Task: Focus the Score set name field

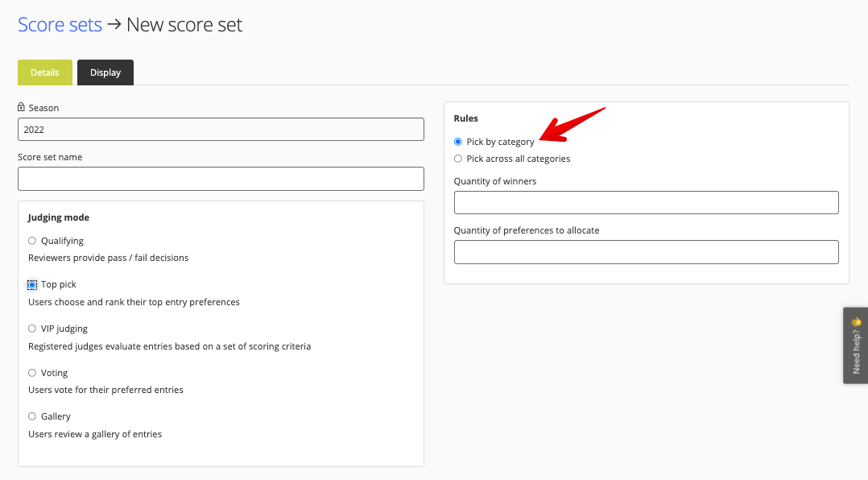Action: tap(221, 179)
